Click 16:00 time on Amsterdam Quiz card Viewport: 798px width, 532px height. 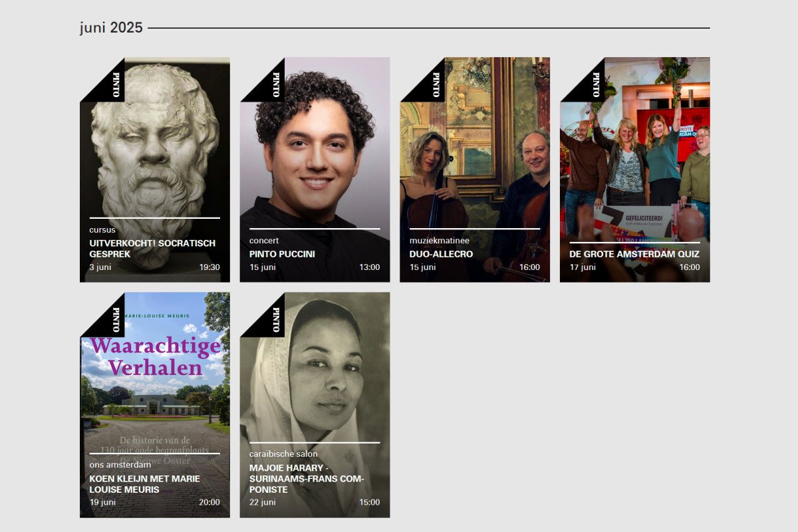(690, 267)
